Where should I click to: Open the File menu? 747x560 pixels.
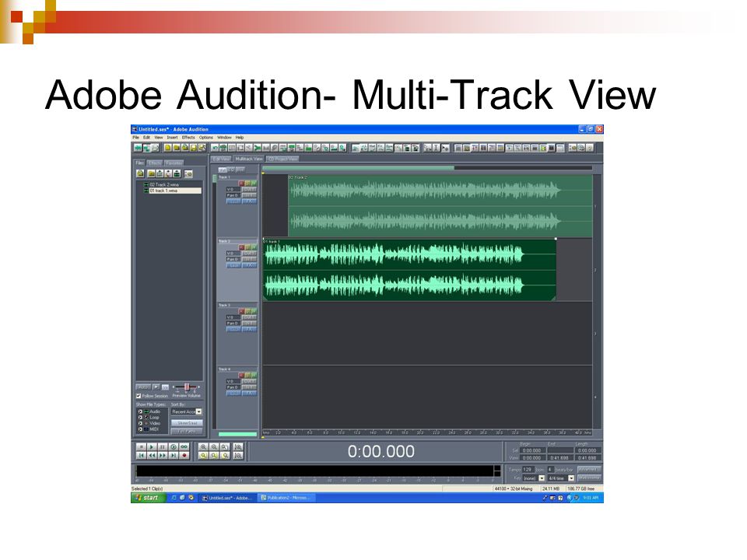[135, 137]
